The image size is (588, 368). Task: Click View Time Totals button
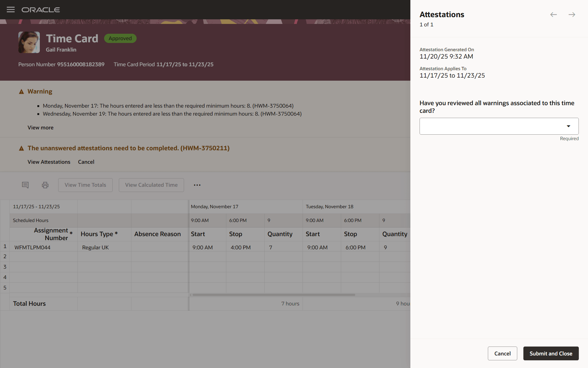tap(85, 185)
